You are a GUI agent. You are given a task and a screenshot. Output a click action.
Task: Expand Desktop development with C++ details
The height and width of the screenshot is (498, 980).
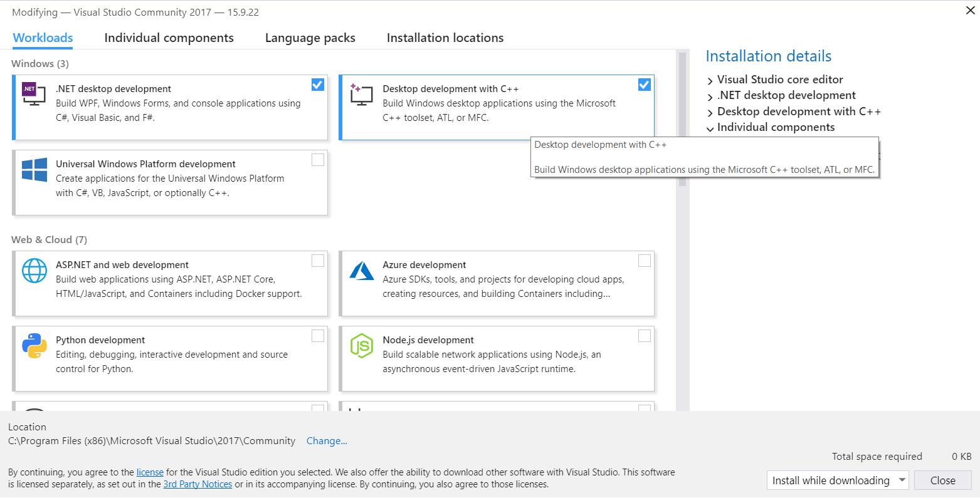tap(710, 113)
